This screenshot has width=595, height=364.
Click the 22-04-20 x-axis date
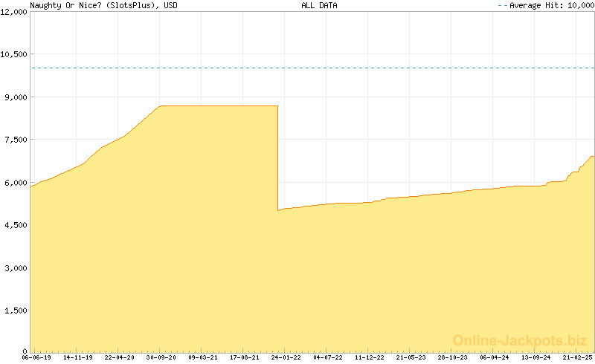tap(120, 357)
